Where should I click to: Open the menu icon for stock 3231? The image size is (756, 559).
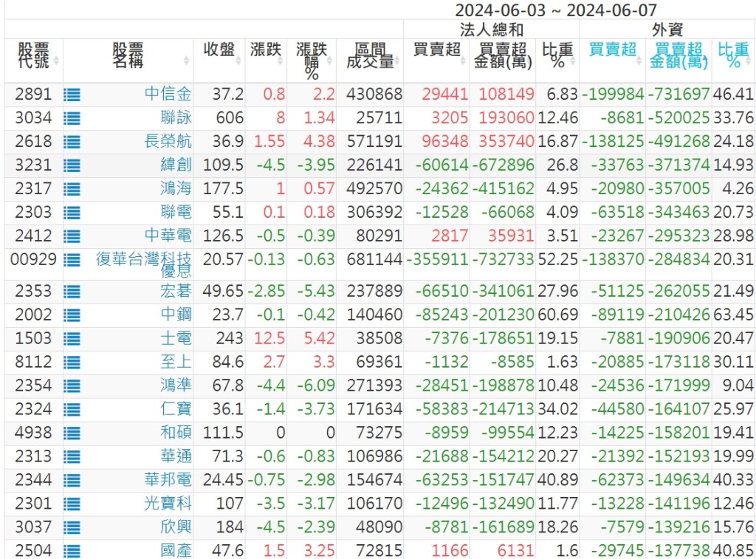coord(72,165)
